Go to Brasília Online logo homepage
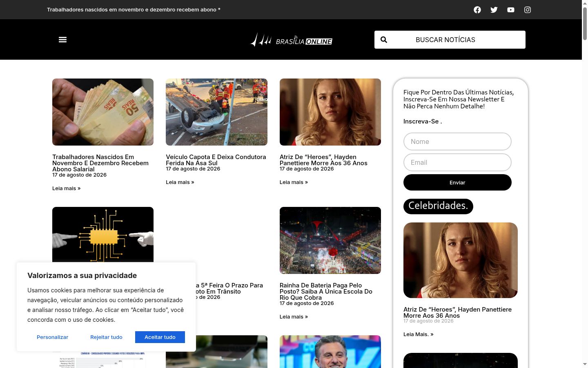Viewport: 588px width, 368px height. point(291,40)
